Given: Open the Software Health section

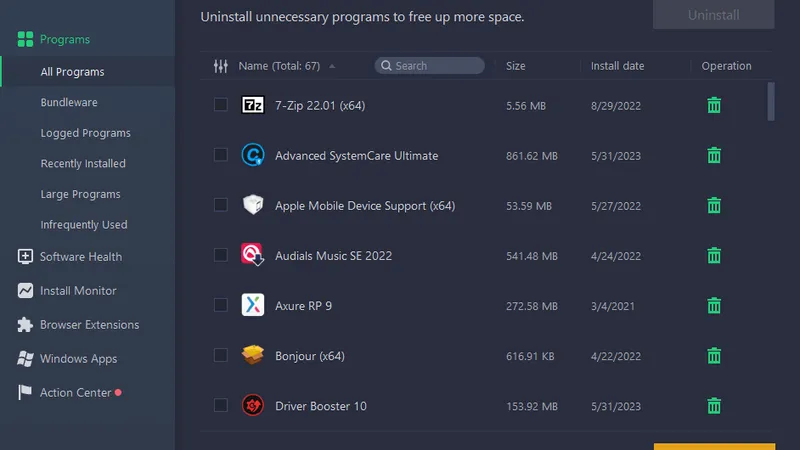Looking at the screenshot, I should click(80, 257).
